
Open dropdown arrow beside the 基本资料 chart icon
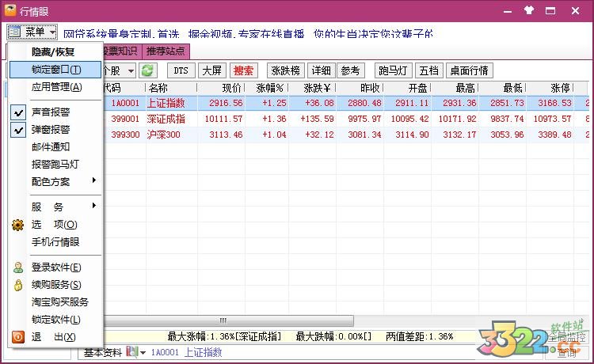pyautogui.click(x=143, y=353)
